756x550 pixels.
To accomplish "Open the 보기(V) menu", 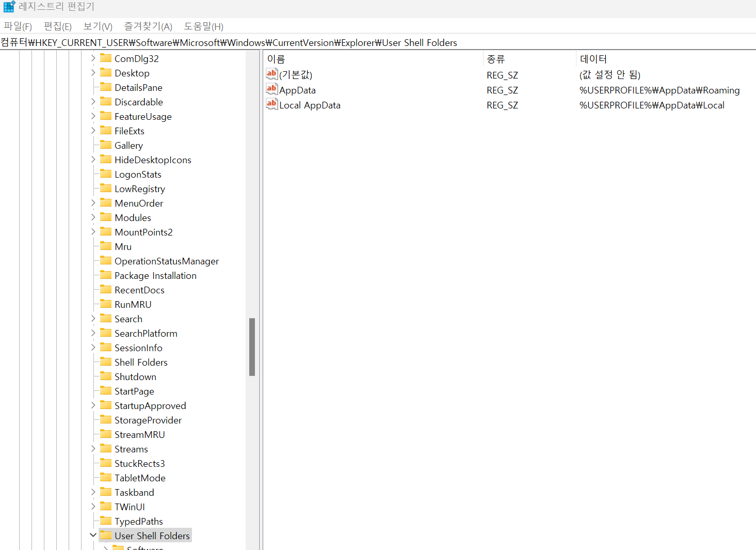I will pos(98,26).
